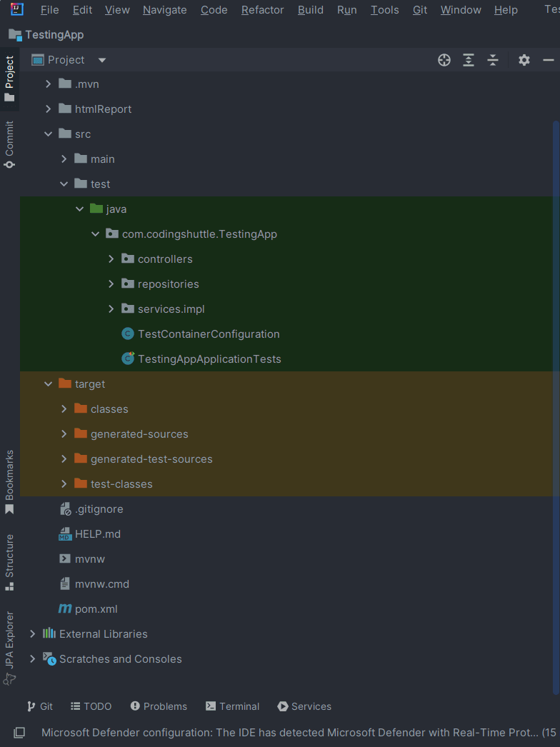
Task: Expand the classes folder chevron
Action: tap(64, 408)
